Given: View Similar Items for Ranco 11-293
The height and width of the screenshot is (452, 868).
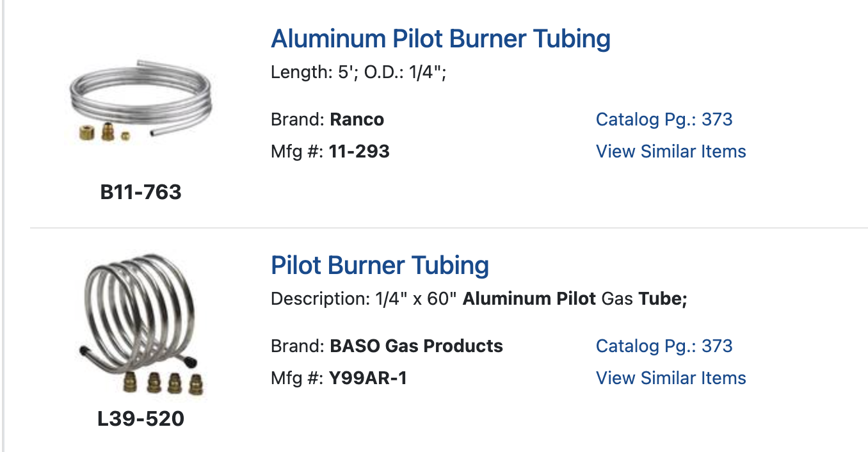Looking at the screenshot, I should point(671,152).
